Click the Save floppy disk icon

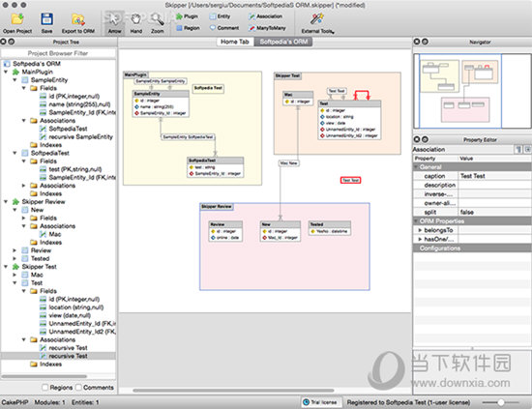[x=46, y=19]
